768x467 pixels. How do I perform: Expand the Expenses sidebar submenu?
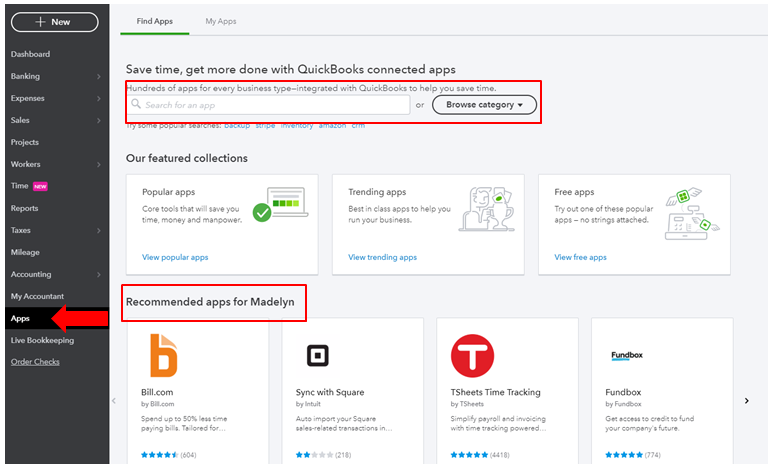[x=98, y=99]
